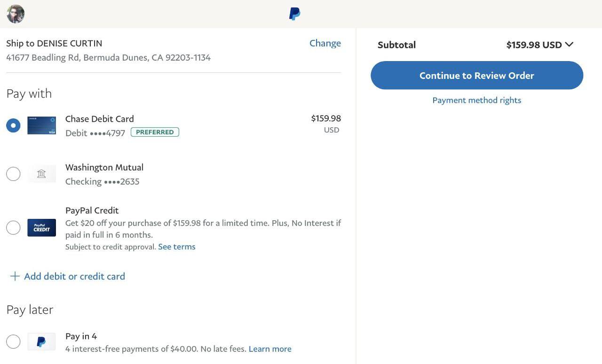Click the user profile avatar
The image size is (602, 364).
pyautogui.click(x=16, y=14)
